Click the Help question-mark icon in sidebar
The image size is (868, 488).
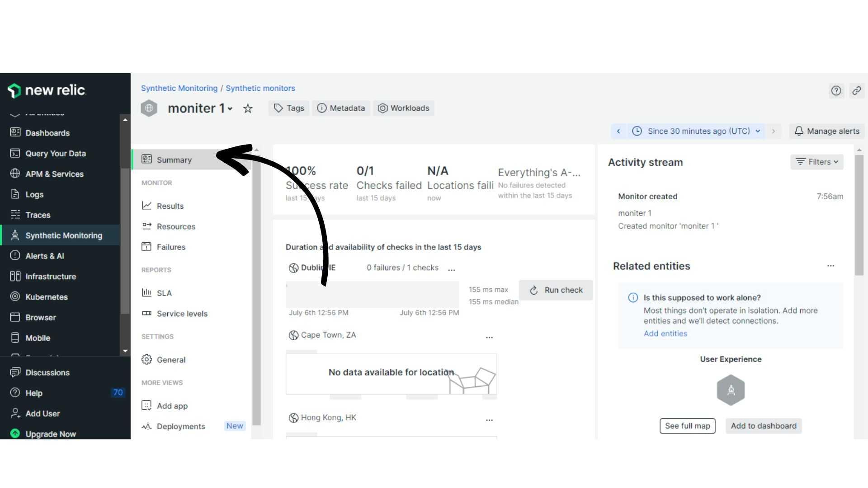click(x=15, y=393)
